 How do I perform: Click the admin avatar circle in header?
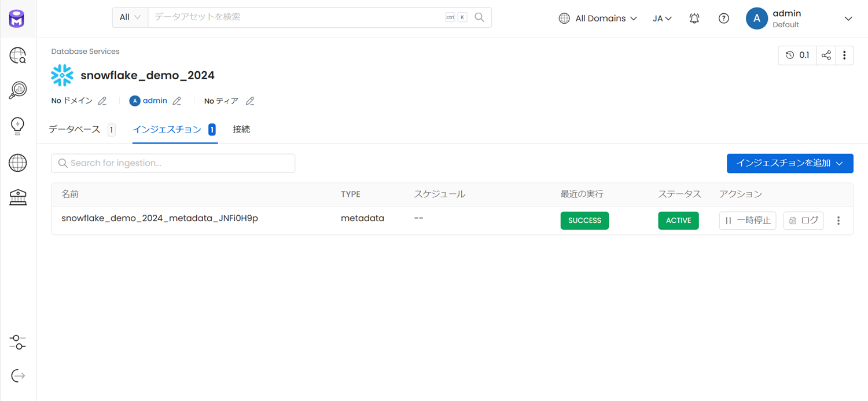point(756,19)
